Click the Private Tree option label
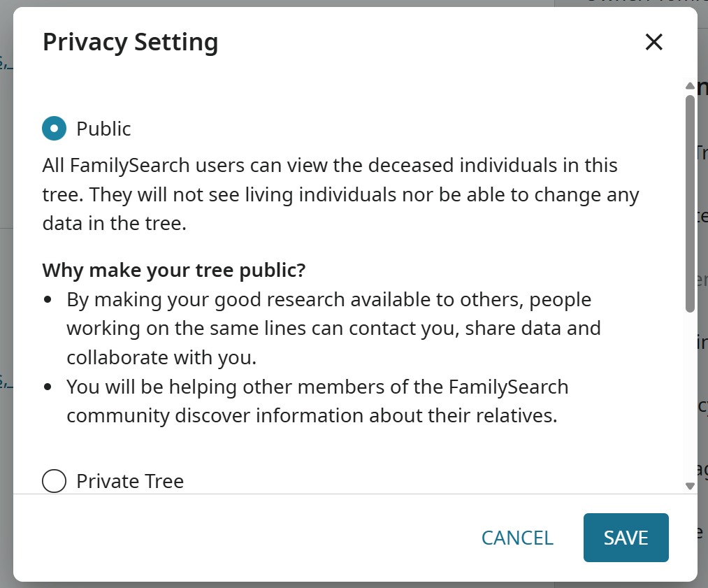Image resolution: width=708 pixels, height=588 pixels. 130,481
